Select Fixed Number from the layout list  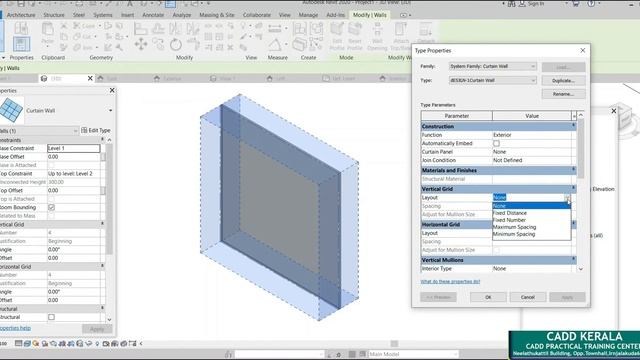(x=509, y=220)
